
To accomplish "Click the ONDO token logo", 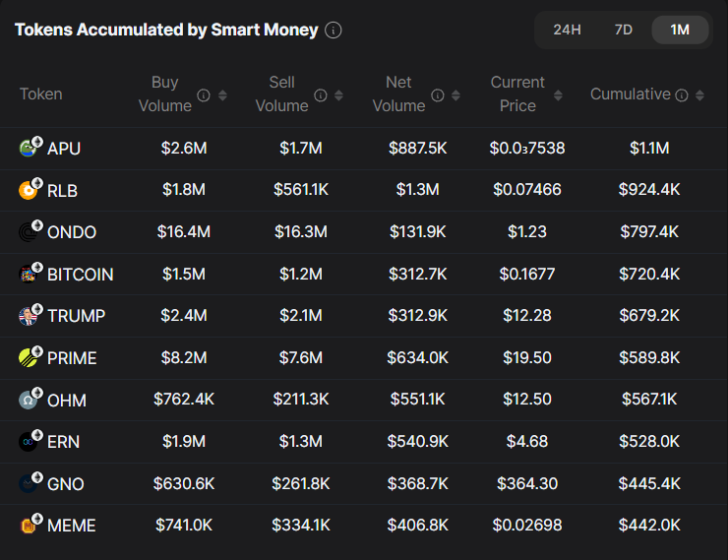I will click(28, 232).
